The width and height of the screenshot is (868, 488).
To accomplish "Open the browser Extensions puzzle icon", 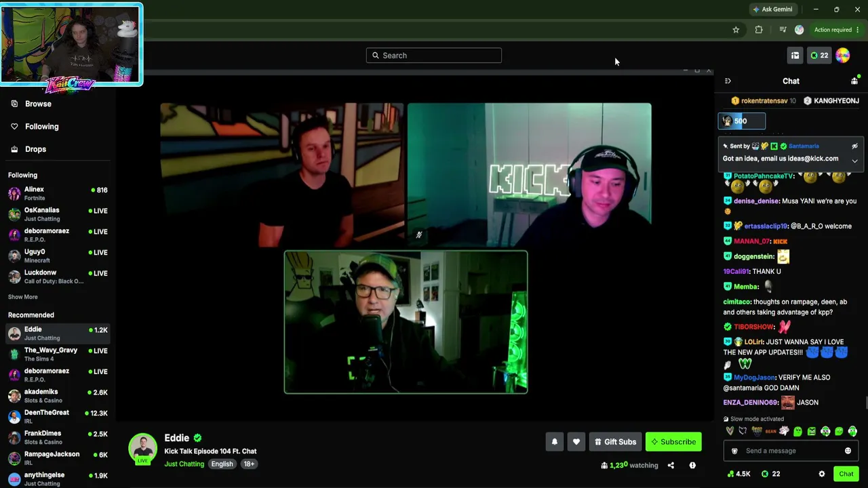I will (x=759, y=30).
